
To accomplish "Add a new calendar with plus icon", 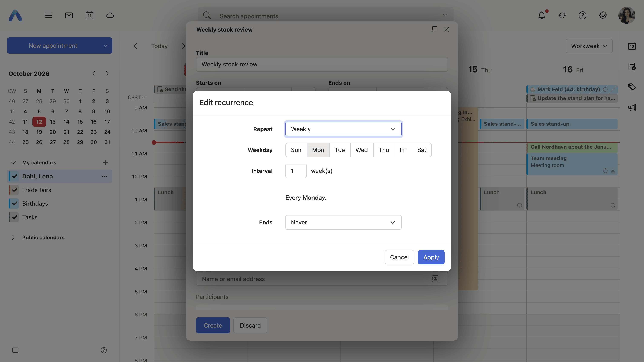I will 105,163.
